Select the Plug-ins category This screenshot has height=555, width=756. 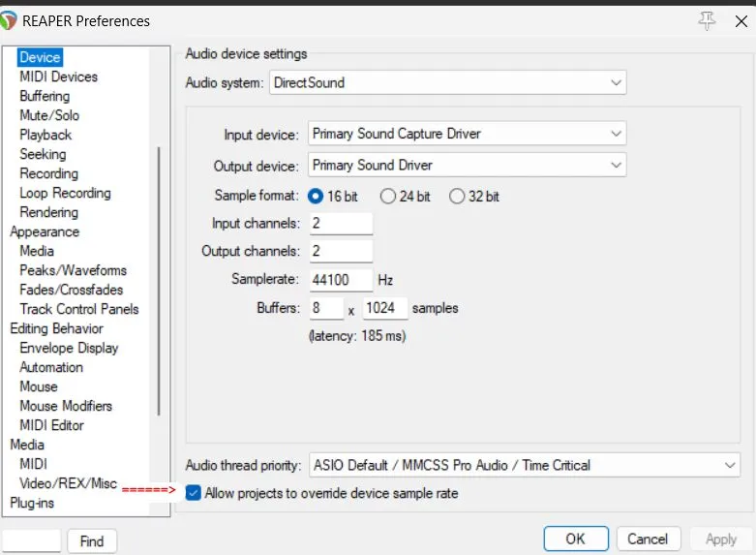coord(32,503)
